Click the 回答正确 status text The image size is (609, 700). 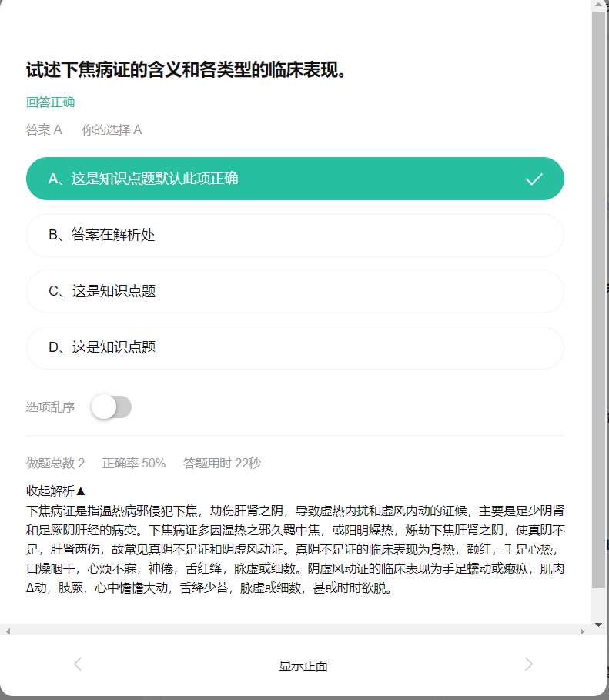pyautogui.click(x=51, y=102)
